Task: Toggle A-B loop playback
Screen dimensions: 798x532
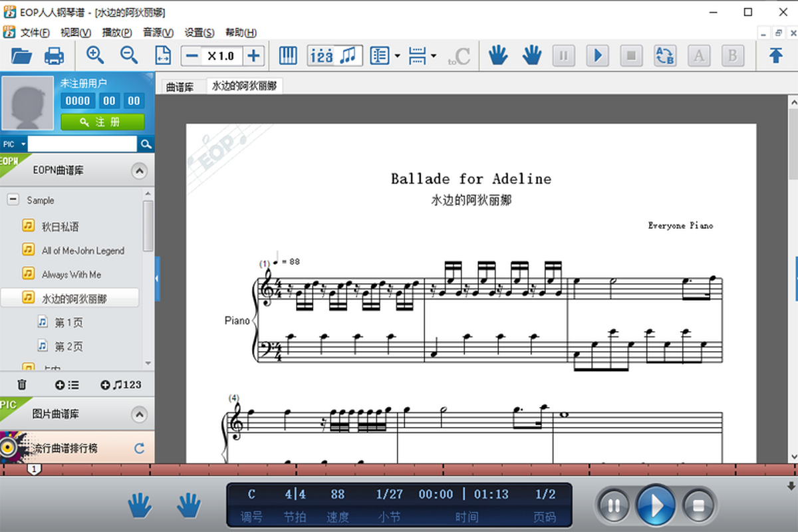Action: point(664,56)
